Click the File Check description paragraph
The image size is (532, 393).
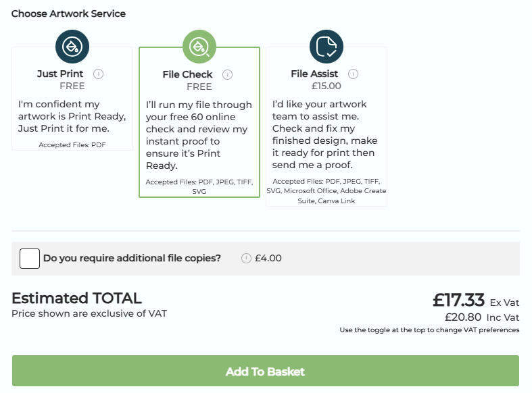click(x=199, y=135)
